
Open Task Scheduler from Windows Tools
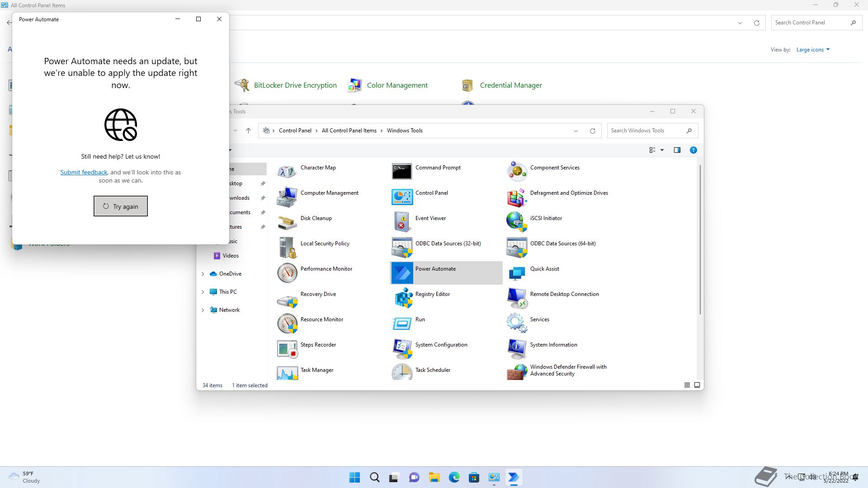point(433,370)
